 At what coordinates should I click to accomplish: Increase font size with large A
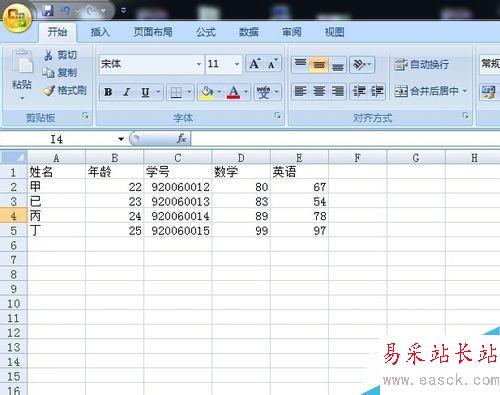255,64
